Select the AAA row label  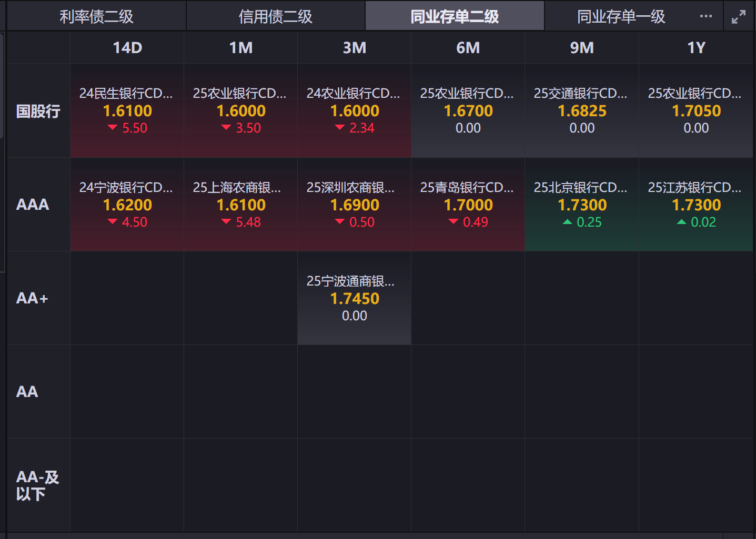point(33,205)
